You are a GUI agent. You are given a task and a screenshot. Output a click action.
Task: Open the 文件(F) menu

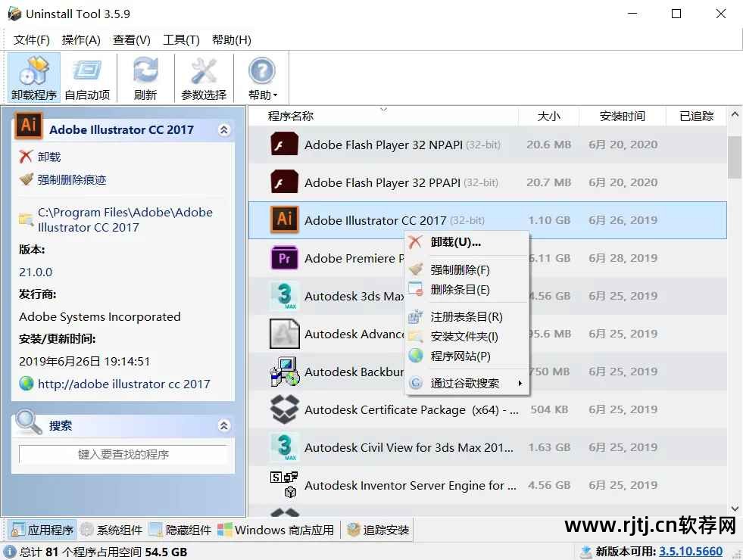pyautogui.click(x=32, y=40)
